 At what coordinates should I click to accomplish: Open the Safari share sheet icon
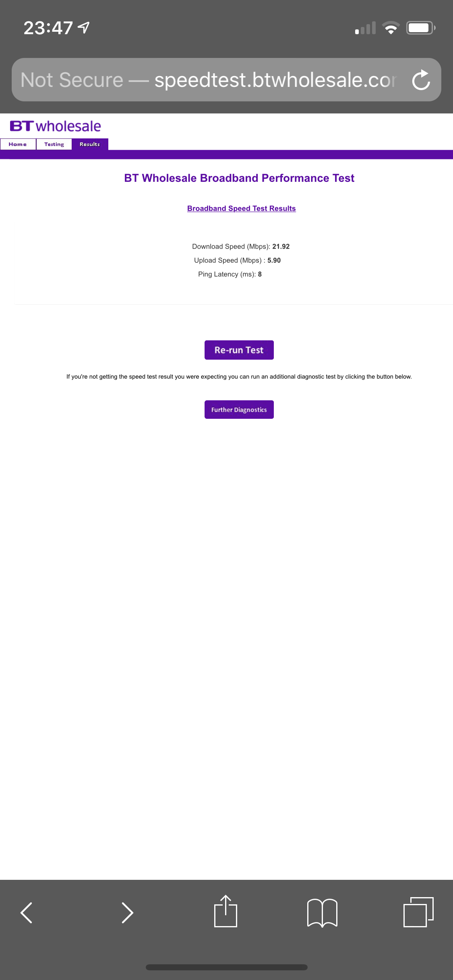(x=225, y=911)
